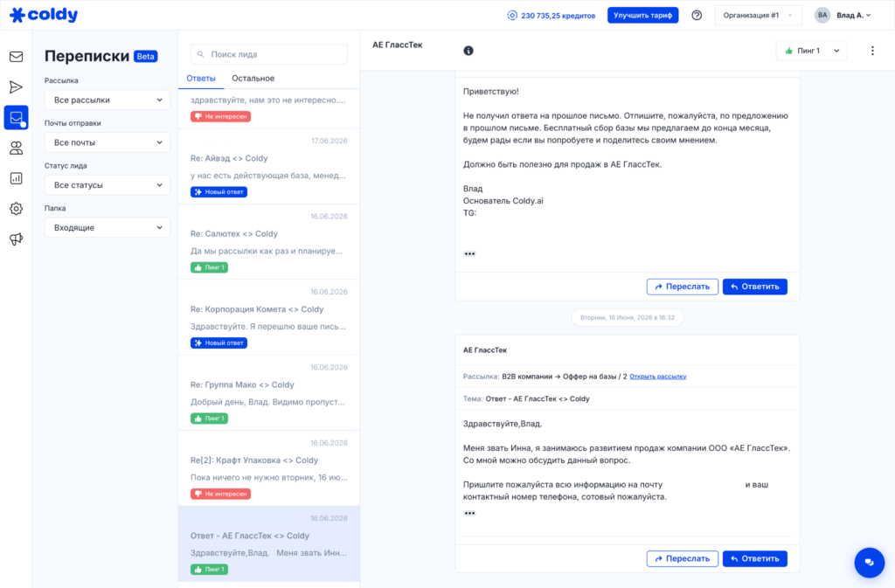Open the megaphone icon in sidebar
Image resolution: width=895 pixels, height=588 pixels.
click(x=16, y=239)
